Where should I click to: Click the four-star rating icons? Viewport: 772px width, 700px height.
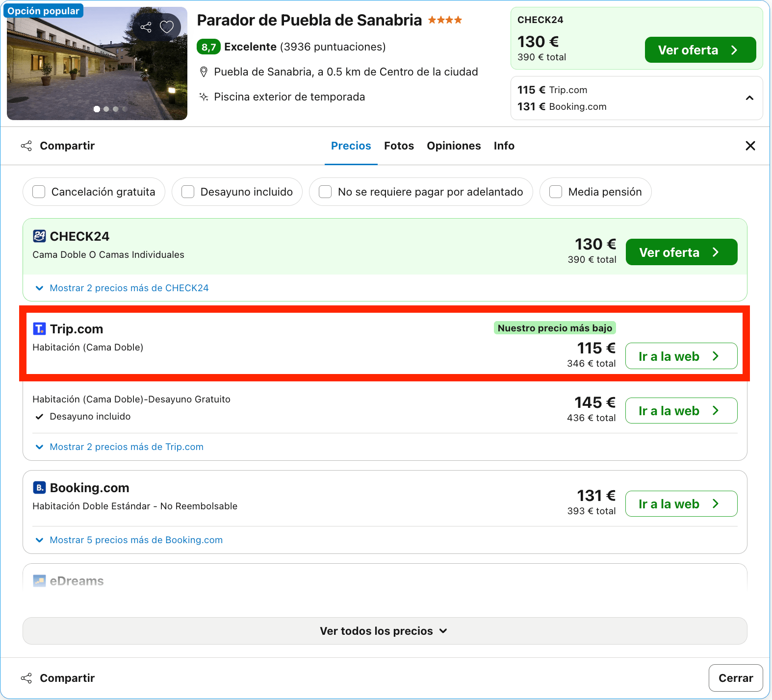tap(445, 20)
